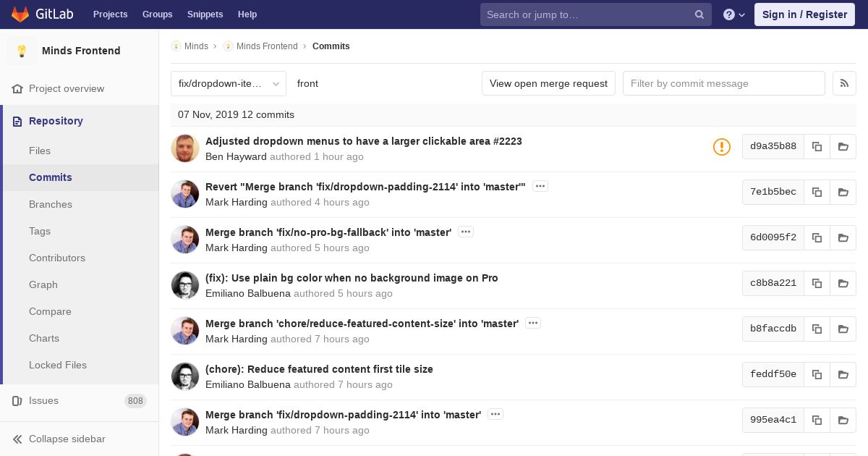
Task: Open the Help question mark dropdown
Action: 733,14
